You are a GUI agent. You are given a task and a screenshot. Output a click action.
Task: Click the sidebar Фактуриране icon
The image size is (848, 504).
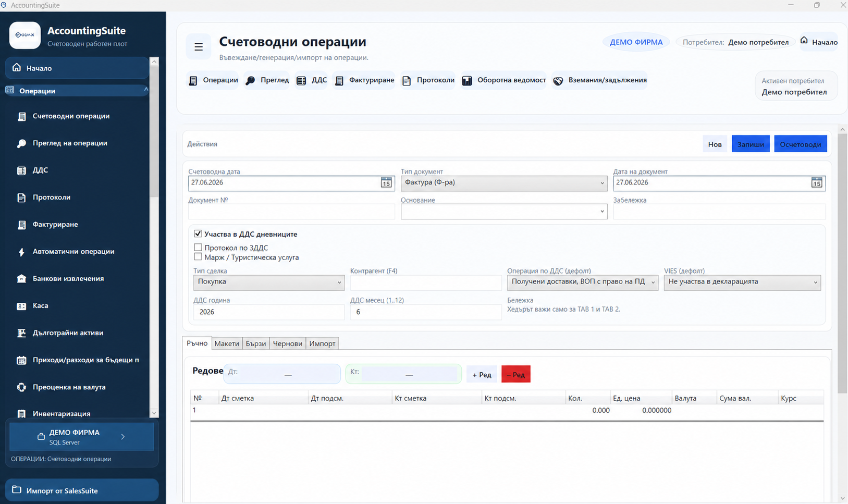(21, 225)
